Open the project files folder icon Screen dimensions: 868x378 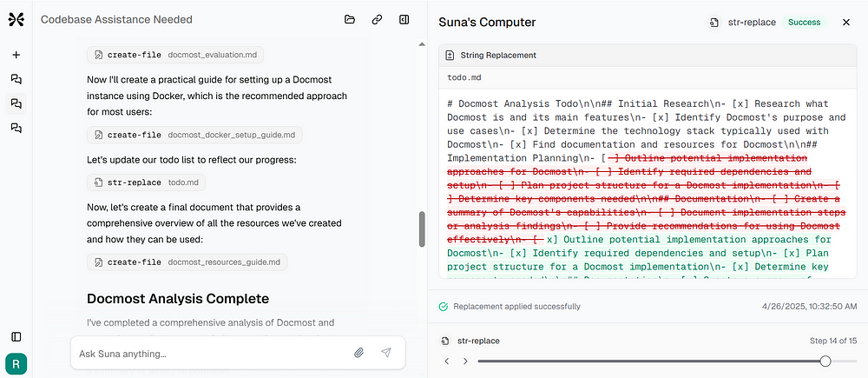(349, 19)
